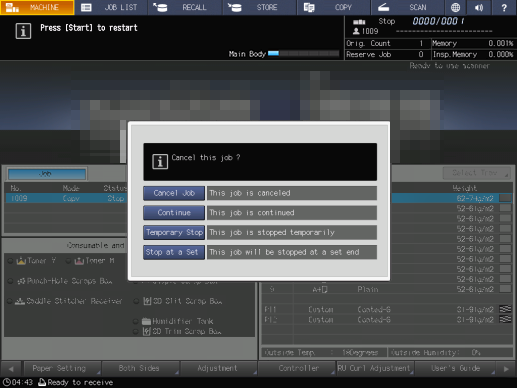The width and height of the screenshot is (517, 388).
Task: Open the SCAN tab
Action: point(407,7)
